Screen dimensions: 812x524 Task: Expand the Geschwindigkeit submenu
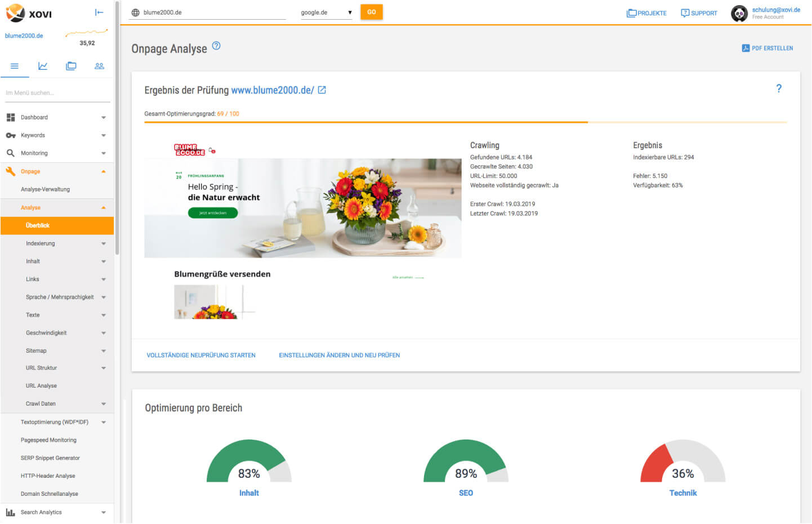pyautogui.click(x=104, y=334)
